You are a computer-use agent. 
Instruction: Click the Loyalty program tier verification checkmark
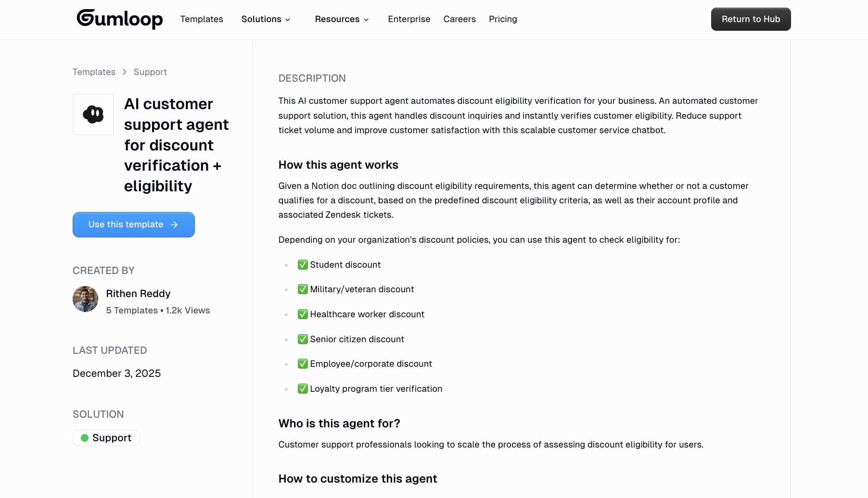tap(303, 388)
